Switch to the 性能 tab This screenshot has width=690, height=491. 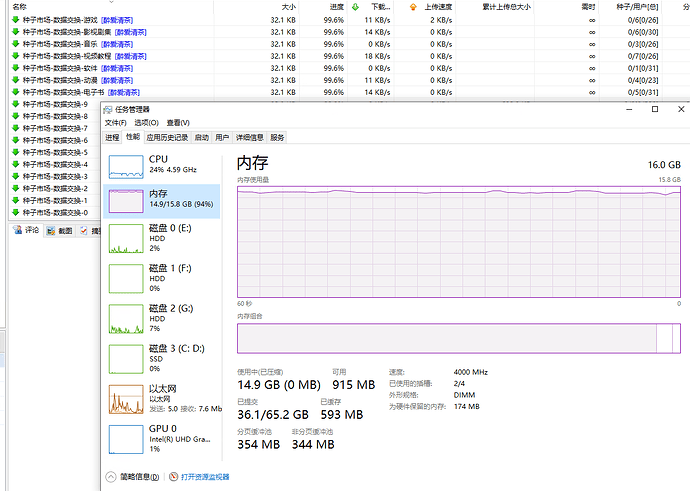coord(132,137)
